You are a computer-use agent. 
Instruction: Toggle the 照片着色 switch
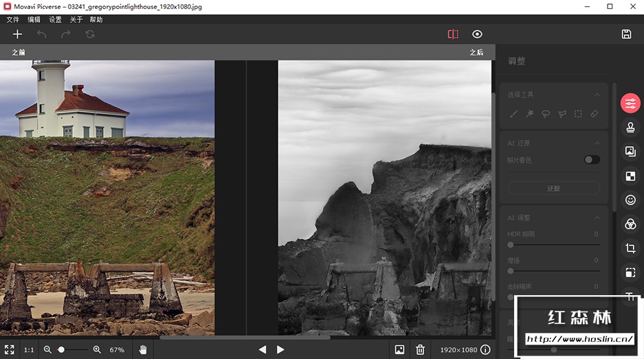click(x=591, y=160)
